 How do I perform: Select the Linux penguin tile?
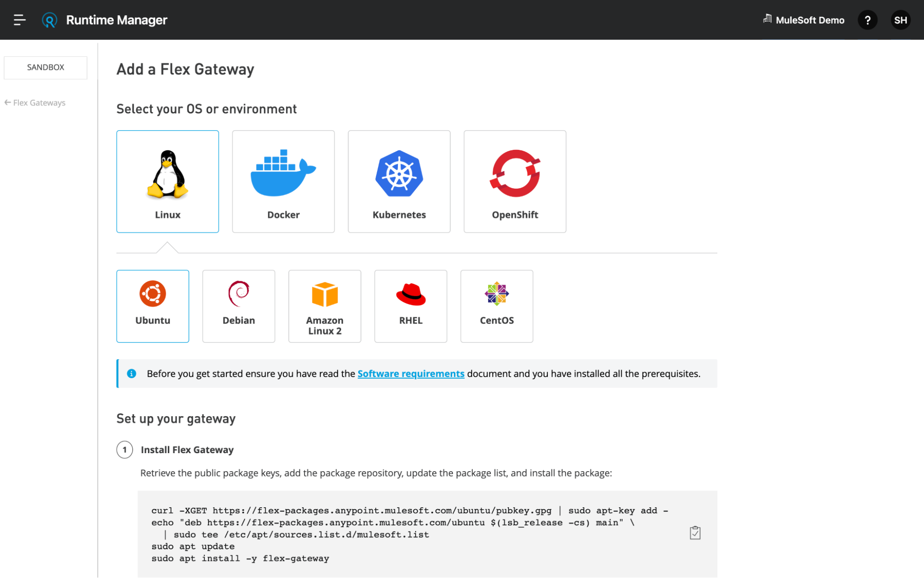[x=167, y=181]
